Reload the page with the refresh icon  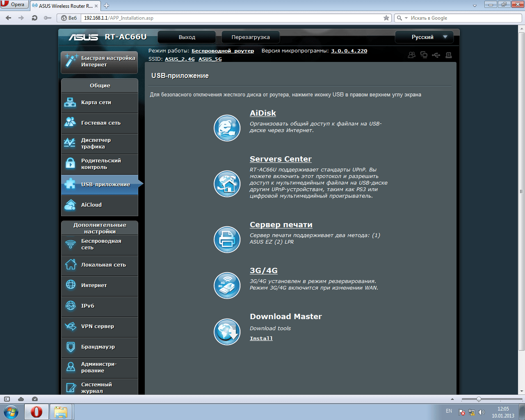(x=34, y=18)
